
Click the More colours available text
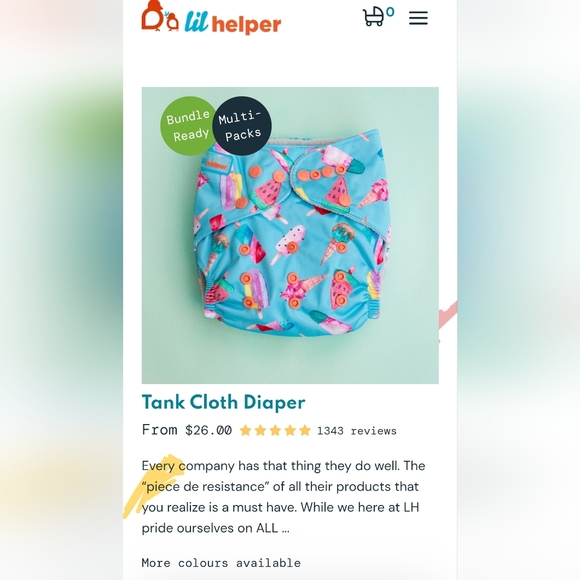221,563
